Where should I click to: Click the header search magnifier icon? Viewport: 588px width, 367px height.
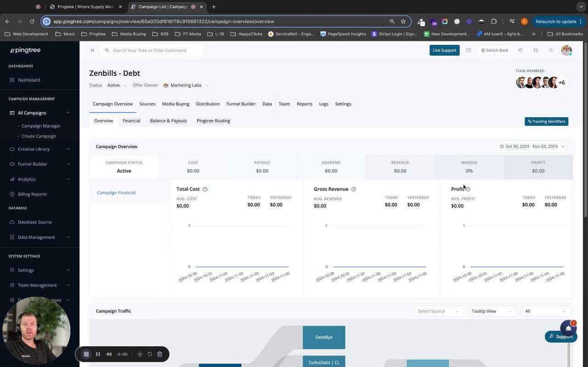click(x=551, y=50)
